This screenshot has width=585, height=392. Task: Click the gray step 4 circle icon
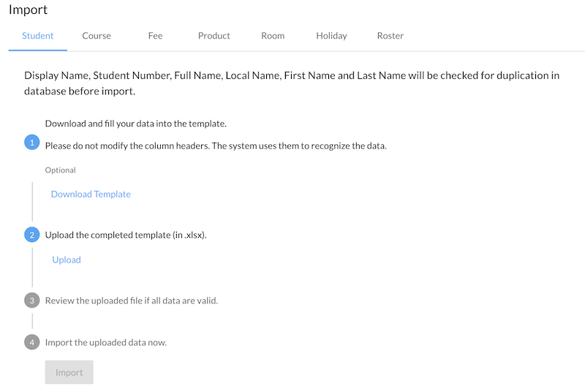32,342
